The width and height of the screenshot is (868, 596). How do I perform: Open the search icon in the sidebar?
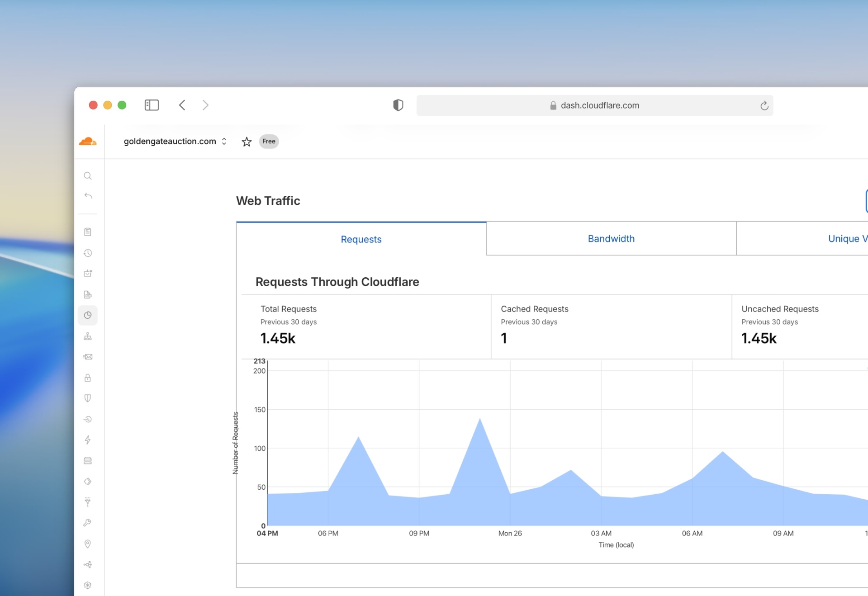pyautogui.click(x=88, y=176)
